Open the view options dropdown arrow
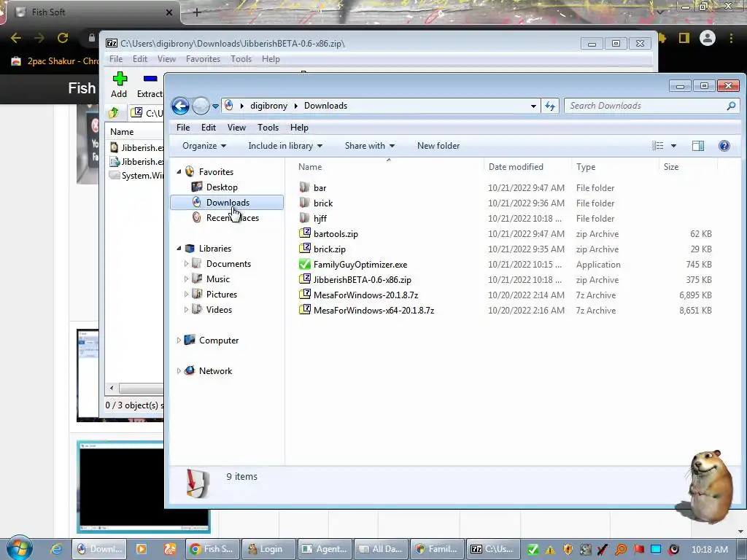The width and height of the screenshot is (747, 560). point(673,146)
